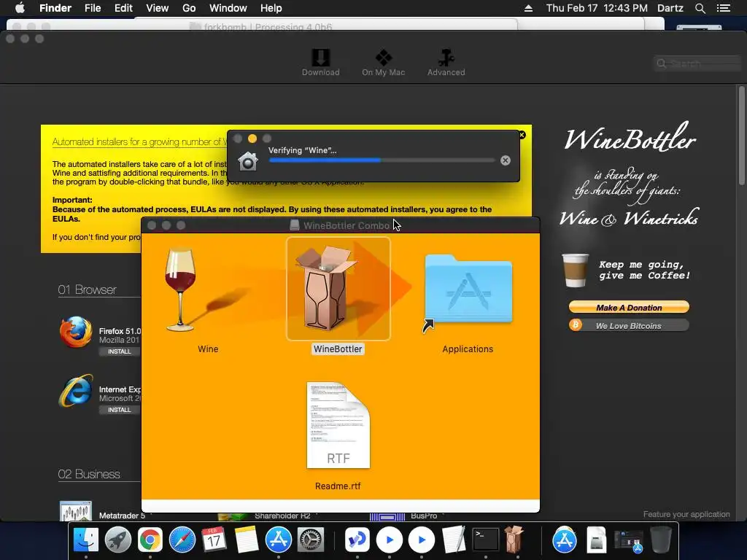Screen dimensions: 747x560
Task: Minimize the Verifying dialog with yellow button
Action: click(252, 139)
